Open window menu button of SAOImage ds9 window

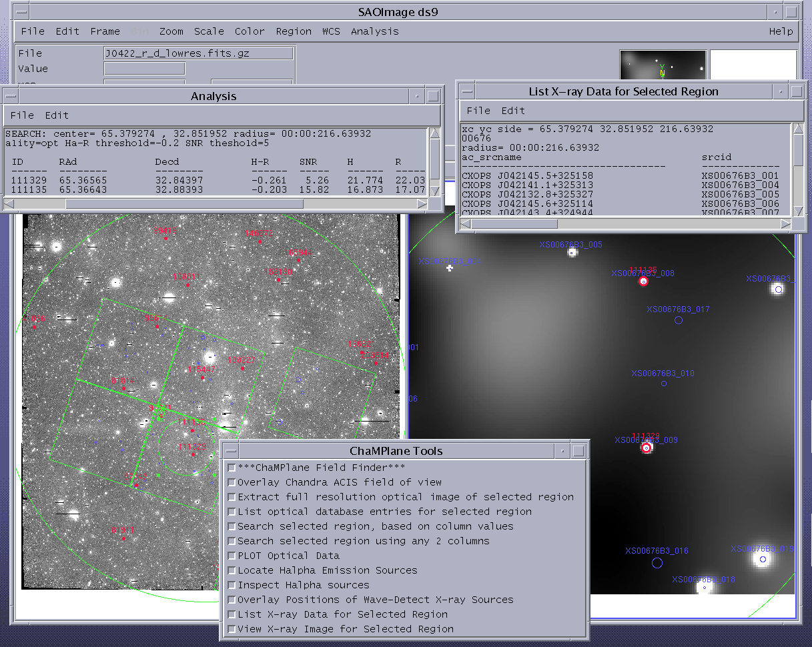(x=21, y=12)
